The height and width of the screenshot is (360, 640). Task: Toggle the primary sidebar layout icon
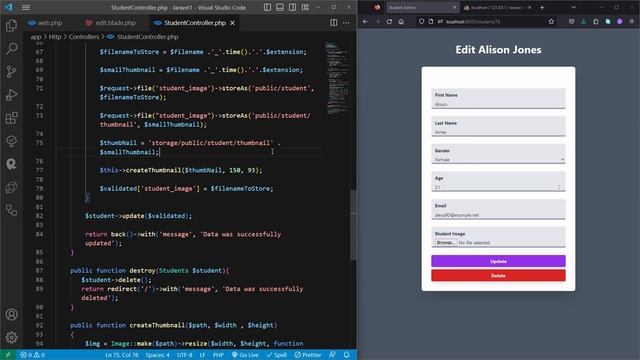pos(267,7)
